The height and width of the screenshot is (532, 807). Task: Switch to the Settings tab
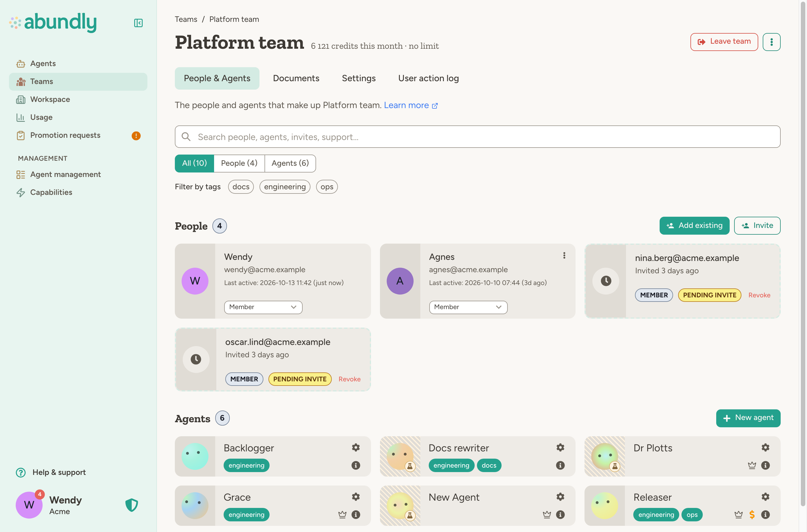(358, 78)
